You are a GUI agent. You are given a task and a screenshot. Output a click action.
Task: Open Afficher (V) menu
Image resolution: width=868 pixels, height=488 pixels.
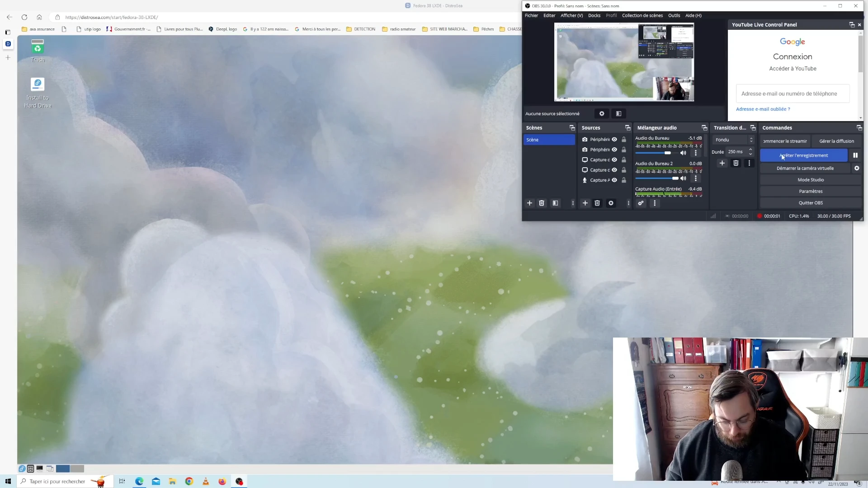(571, 15)
